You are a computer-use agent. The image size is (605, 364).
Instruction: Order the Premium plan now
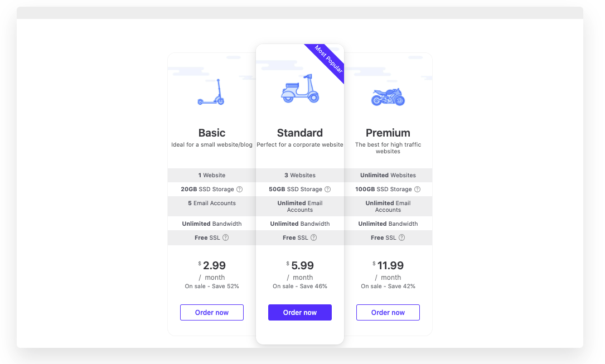coord(388,312)
